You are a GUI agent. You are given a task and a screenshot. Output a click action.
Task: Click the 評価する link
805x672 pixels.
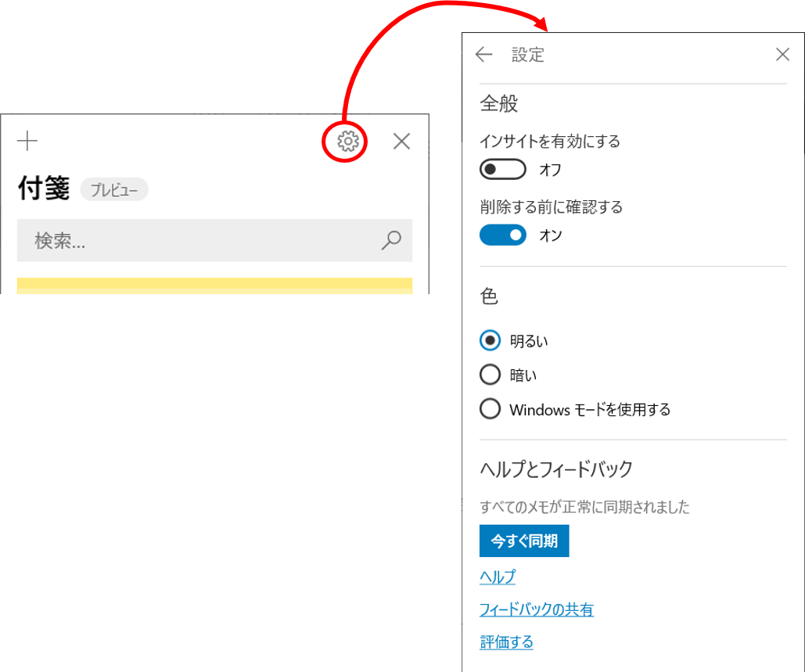click(x=506, y=641)
